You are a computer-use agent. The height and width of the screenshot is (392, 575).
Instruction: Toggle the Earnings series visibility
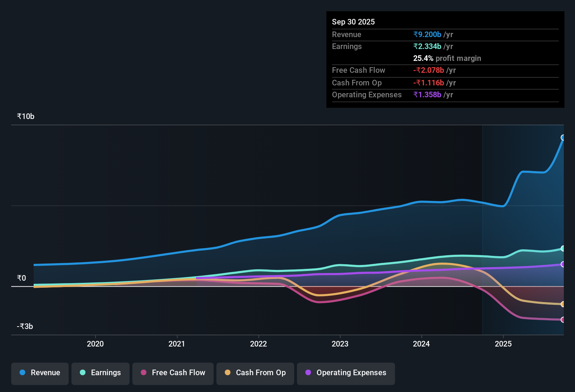point(100,373)
